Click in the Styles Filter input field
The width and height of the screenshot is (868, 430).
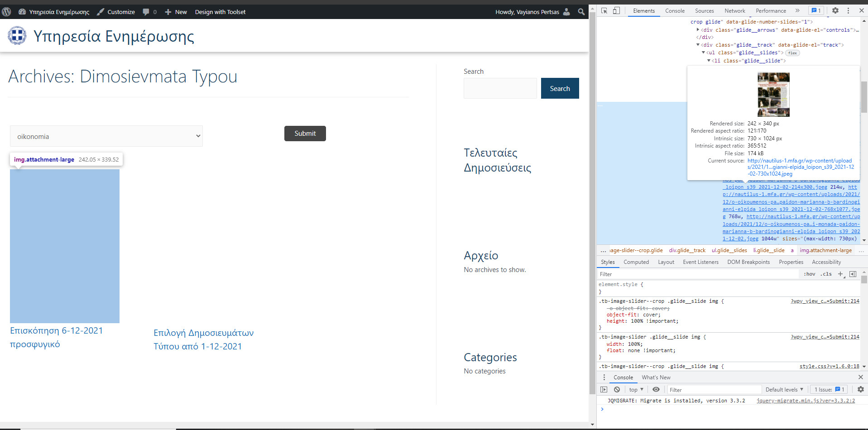coord(697,274)
